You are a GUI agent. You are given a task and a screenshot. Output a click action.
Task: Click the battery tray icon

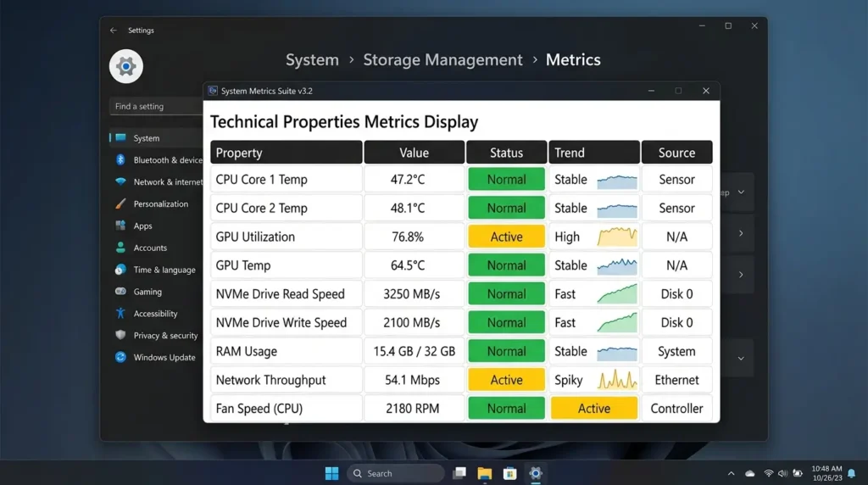point(798,473)
